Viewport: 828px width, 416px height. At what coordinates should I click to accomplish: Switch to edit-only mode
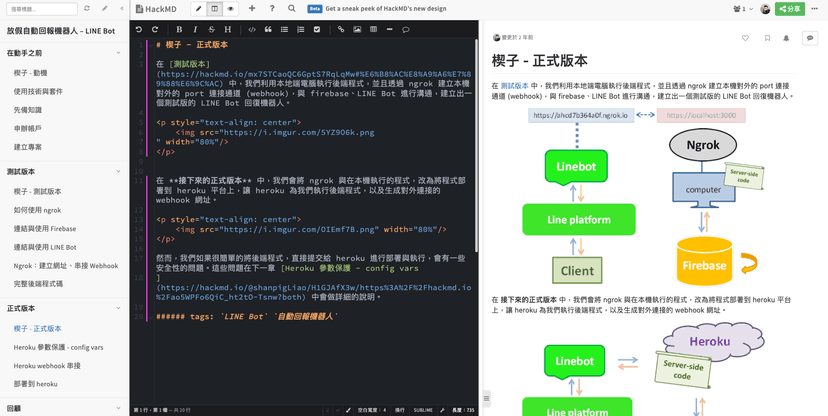pos(199,8)
